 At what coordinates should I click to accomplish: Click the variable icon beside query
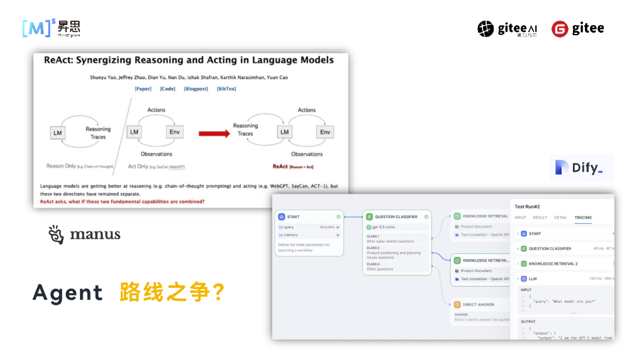(281, 227)
